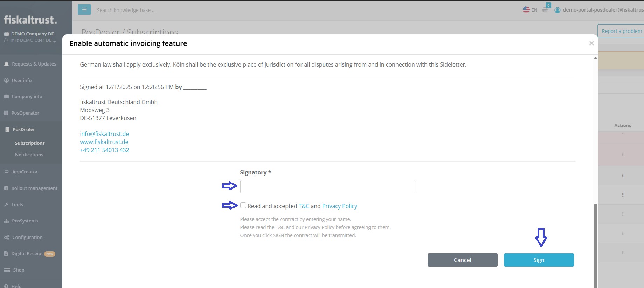Click the Help question mark icon
This screenshot has width=644, height=288.
[x=6, y=286]
